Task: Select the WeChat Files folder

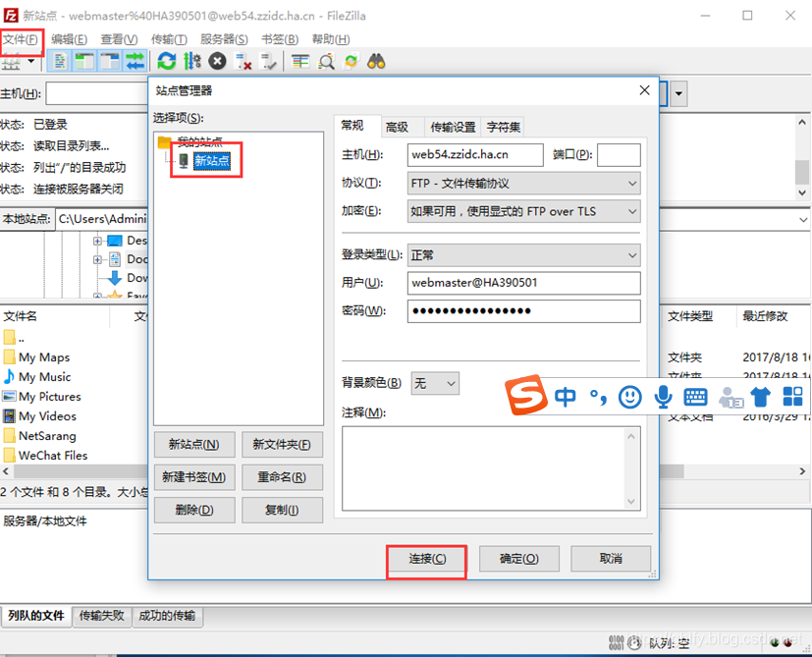Action: pos(53,456)
